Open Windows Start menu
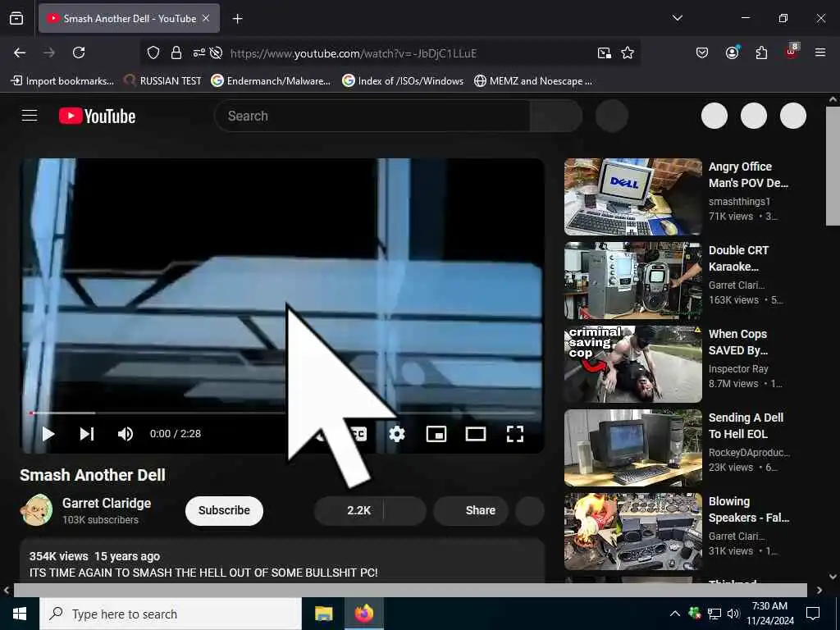The width and height of the screenshot is (840, 630). pyautogui.click(x=20, y=614)
